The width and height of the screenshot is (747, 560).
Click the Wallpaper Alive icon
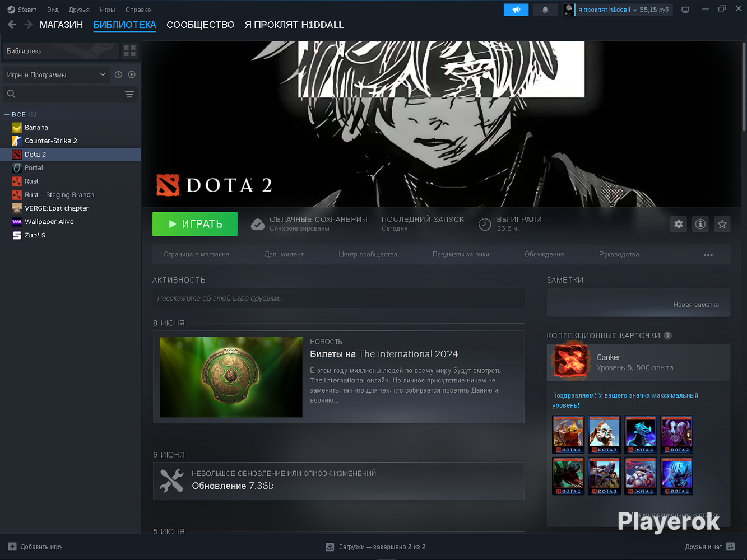17,222
